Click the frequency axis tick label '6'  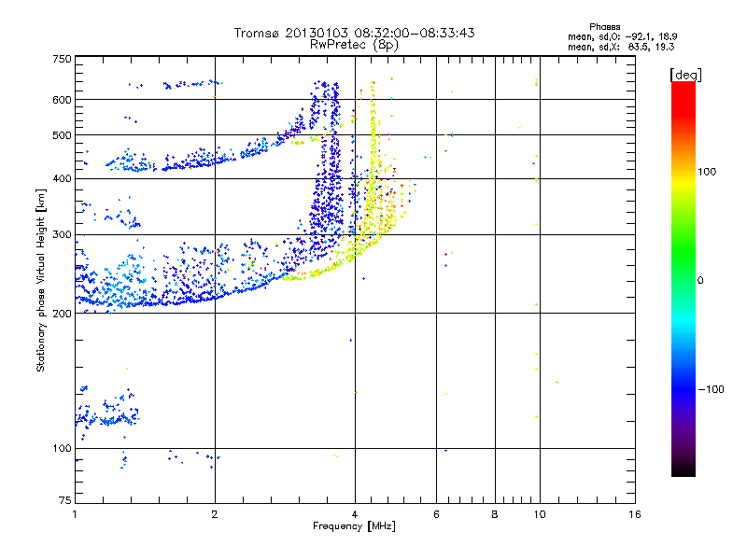coord(436,514)
